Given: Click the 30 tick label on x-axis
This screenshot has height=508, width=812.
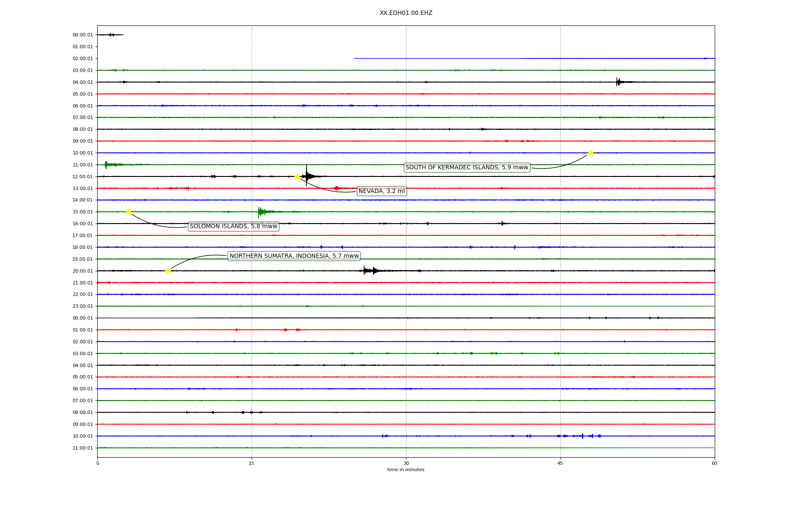Looking at the screenshot, I should pos(406,463).
